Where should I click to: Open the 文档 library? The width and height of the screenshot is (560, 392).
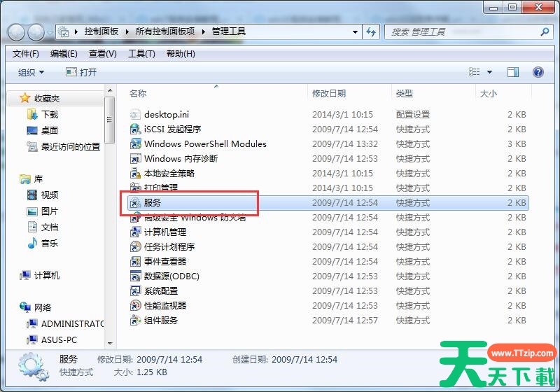click(43, 227)
